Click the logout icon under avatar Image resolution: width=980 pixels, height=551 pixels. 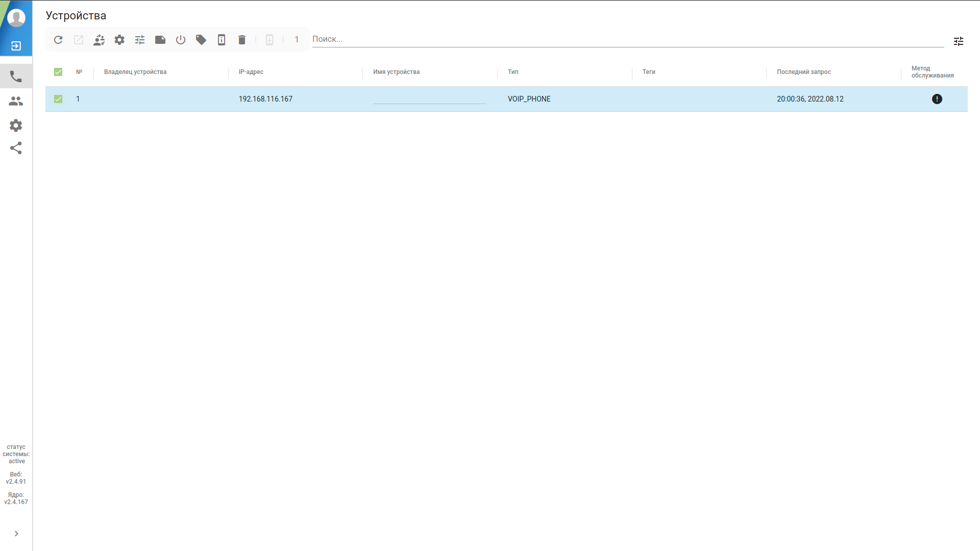pyautogui.click(x=16, y=46)
